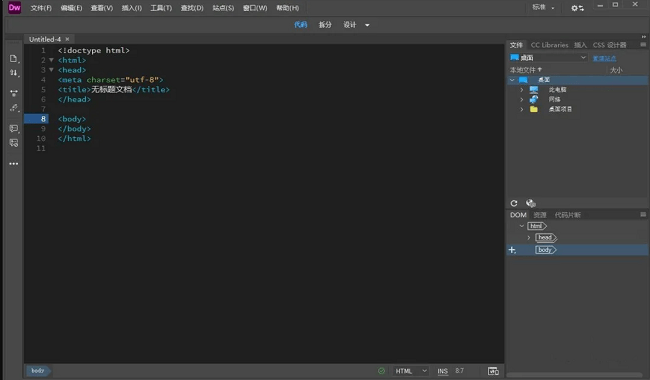The height and width of the screenshot is (380, 650).
Task: Switch to the 代码片断 snippets panel tab
Action: click(568, 215)
